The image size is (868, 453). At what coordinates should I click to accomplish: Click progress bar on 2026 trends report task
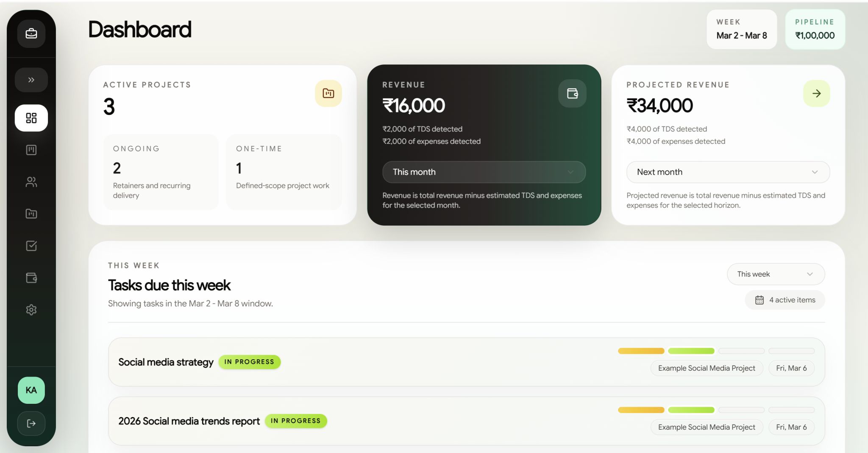[716, 410]
